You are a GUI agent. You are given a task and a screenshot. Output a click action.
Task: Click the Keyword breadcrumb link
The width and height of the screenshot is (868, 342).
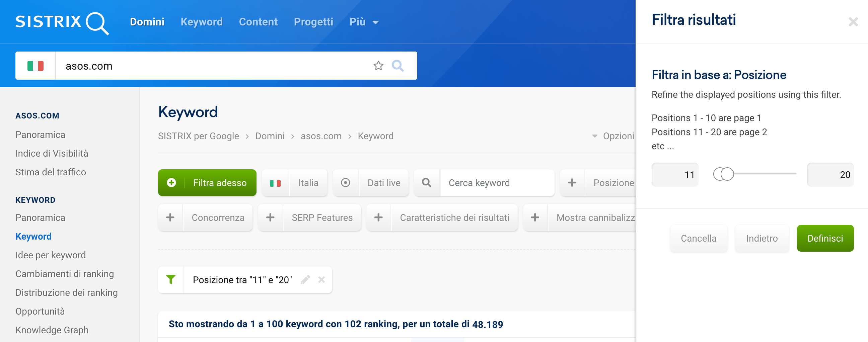click(376, 136)
